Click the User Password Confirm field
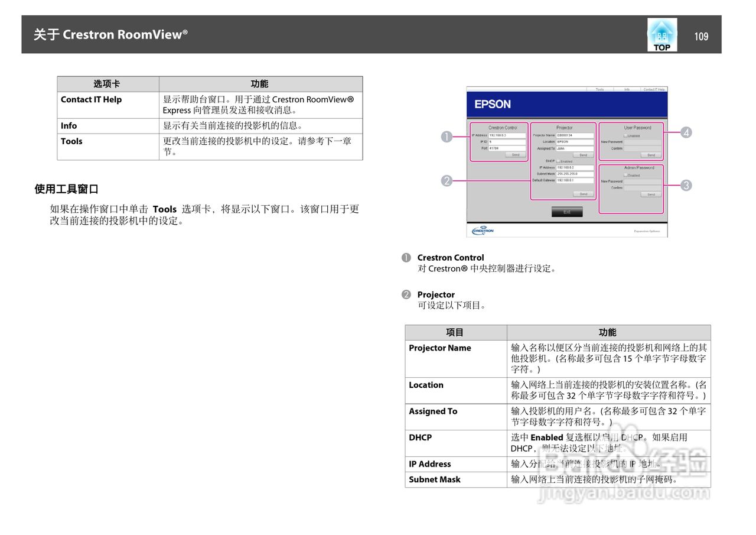756x535 pixels. [643, 148]
